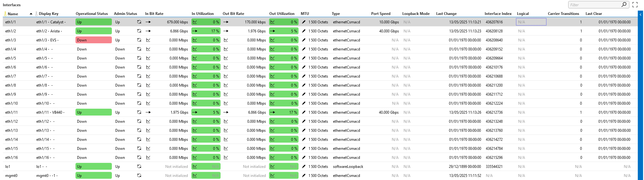Select the red Down status of eth1/3

[x=94, y=40]
